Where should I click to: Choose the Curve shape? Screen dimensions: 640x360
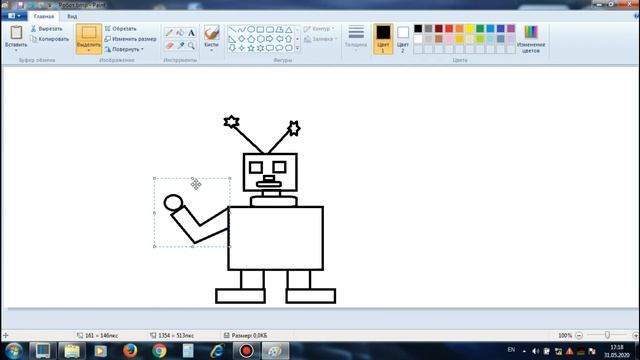pyautogui.click(x=242, y=29)
